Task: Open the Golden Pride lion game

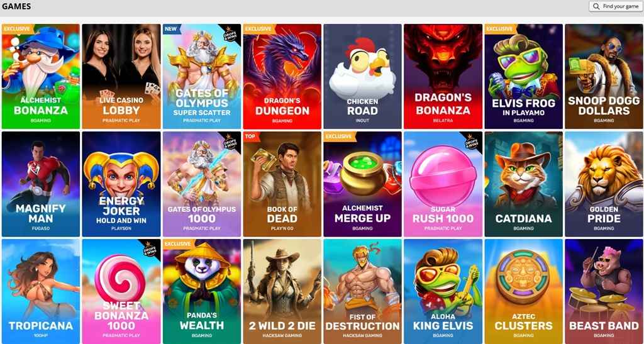Action: coord(604,184)
